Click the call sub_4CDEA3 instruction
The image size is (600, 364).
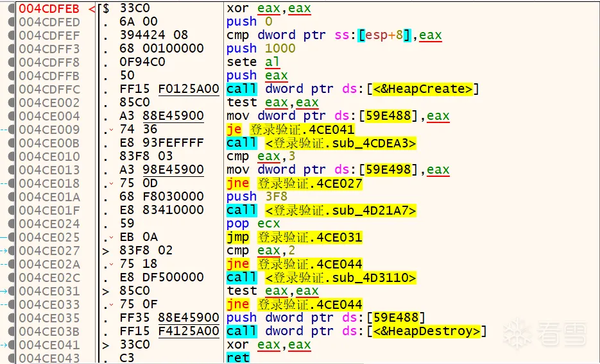[321, 143]
